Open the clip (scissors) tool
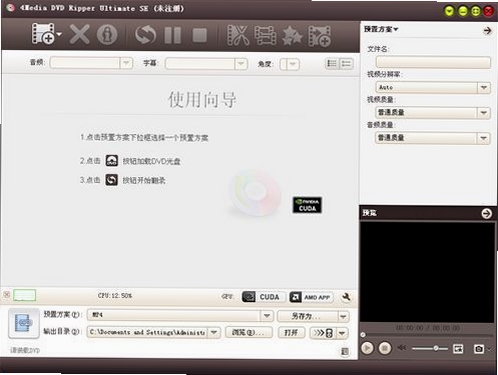 (238, 35)
